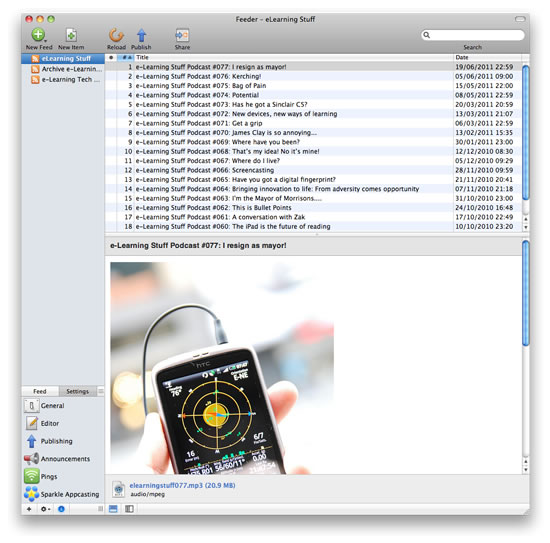Screen dimensions: 550x543
Task: Open elearningstuff077.mp3 enclosure link
Action: point(182,485)
